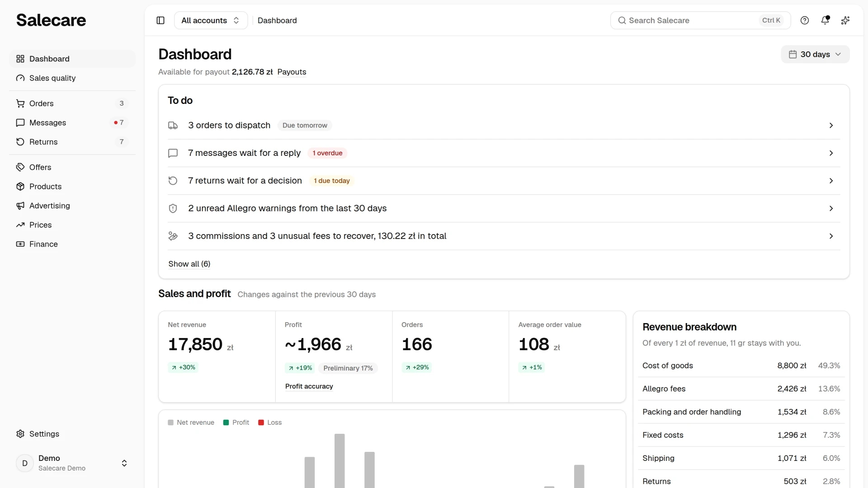Open the All accounts dropdown
Image resolution: width=868 pixels, height=488 pixels.
click(x=211, y=20)
